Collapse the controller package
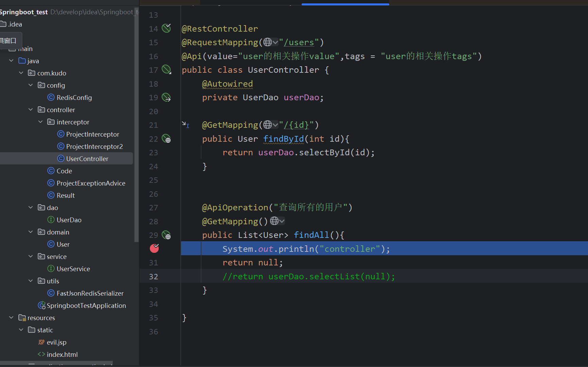The height and width of the screenshot is (367, 588). (x=31, y=110)
